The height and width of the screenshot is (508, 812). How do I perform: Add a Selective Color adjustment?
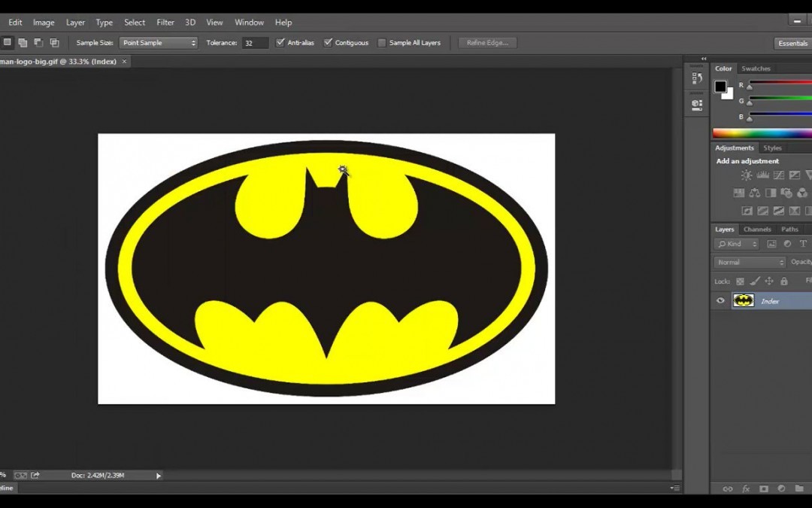[795, 211]
